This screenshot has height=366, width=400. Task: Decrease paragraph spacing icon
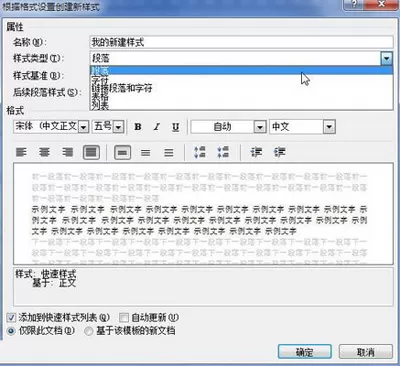(x=223, y=152)
